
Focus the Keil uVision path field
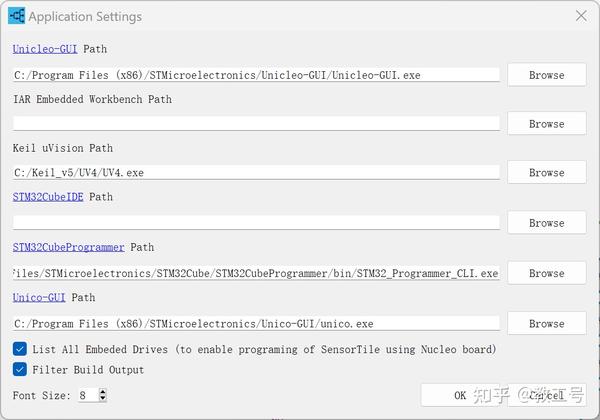(256, 172)
